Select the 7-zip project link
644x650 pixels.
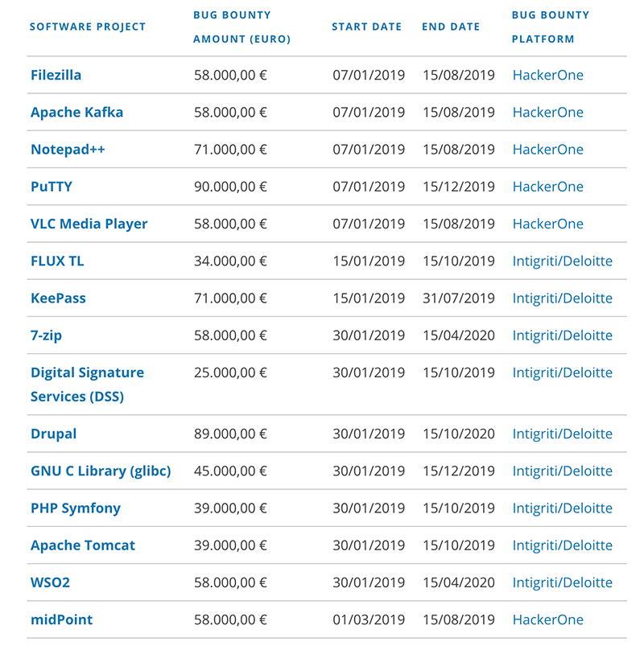click(x=46, y=335)
